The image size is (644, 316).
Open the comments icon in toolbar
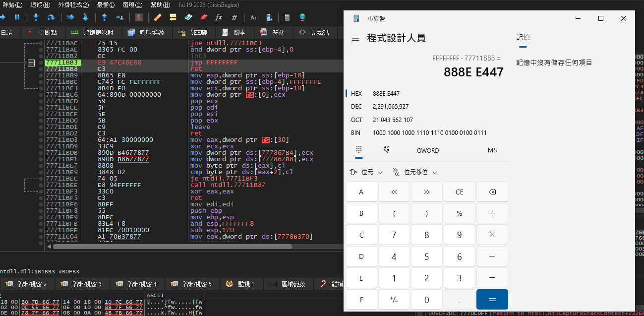tap(173, 17)
